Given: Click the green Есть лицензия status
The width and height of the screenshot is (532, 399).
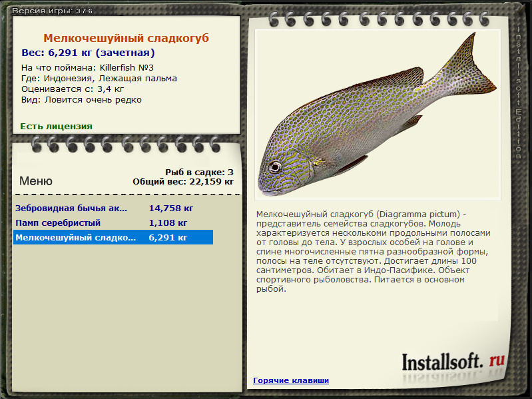Looking at the screenshot, I should (56, 126).
